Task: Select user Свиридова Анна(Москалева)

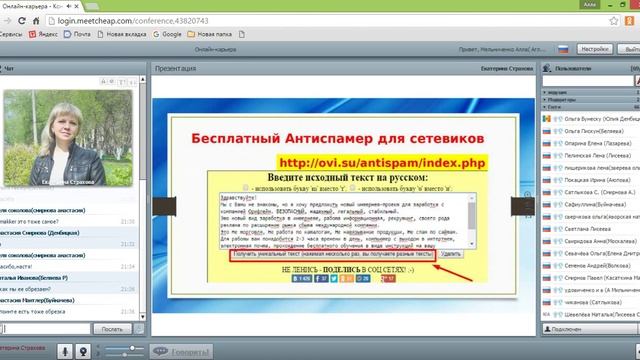Action: 600,241
